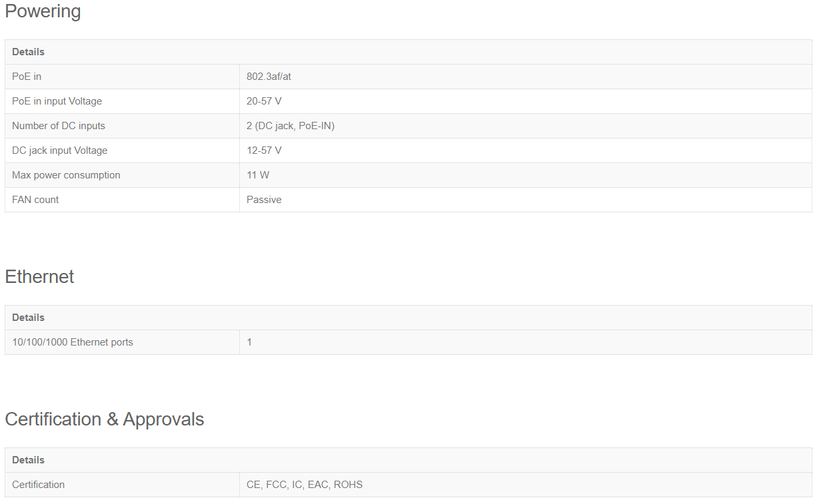821x504 pixels.
Task: Click the 20-57 V value
Action: (264, 101)
